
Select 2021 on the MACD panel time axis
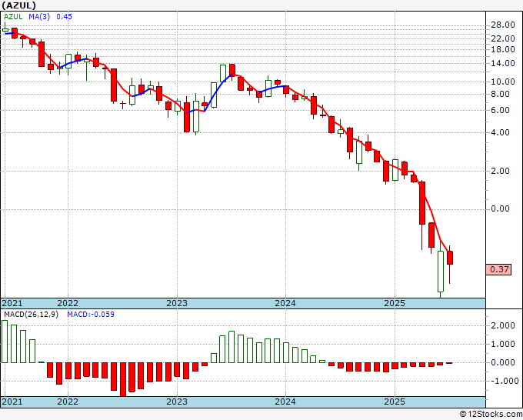tap(12, 402)
